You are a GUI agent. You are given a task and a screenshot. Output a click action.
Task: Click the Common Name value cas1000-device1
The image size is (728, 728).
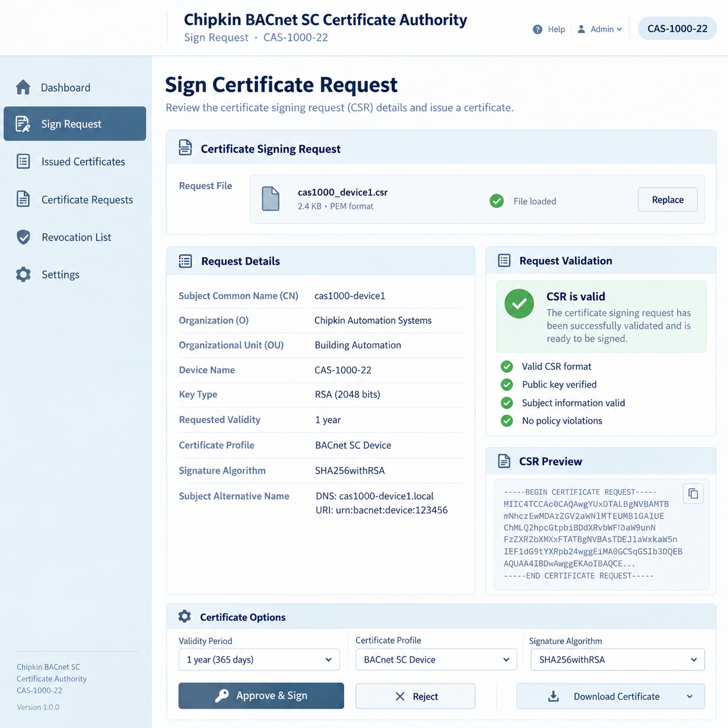350,295
